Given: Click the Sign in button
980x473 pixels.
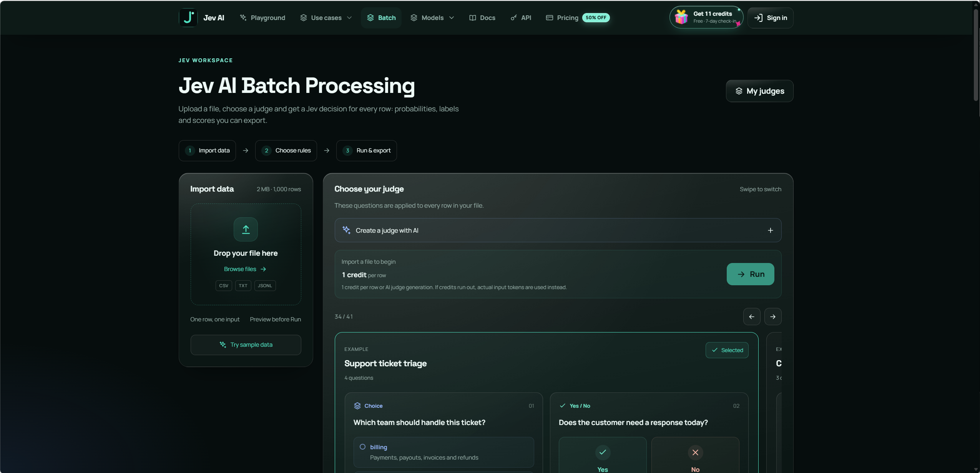Looking at the screenshot, I should tap(770, 18).
